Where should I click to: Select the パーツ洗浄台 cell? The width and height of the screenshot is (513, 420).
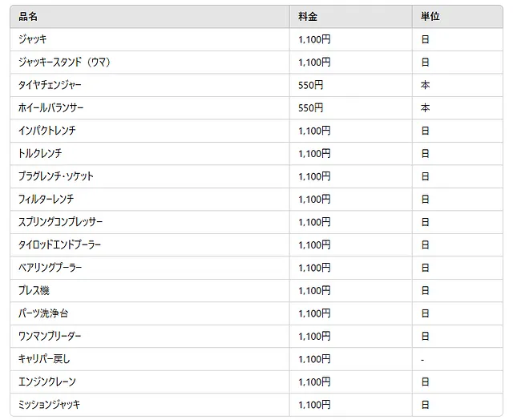(x=44, y=313)
